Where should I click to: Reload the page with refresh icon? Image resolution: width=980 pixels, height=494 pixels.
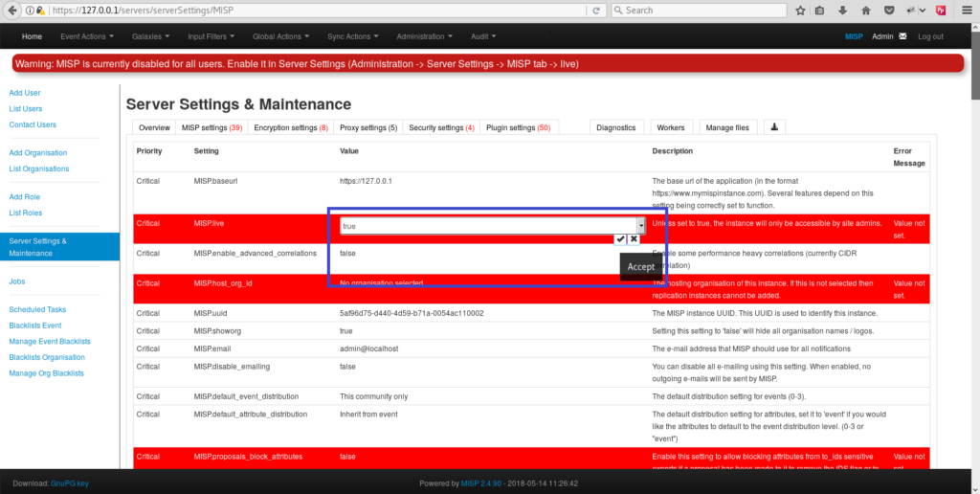(596, 11)
